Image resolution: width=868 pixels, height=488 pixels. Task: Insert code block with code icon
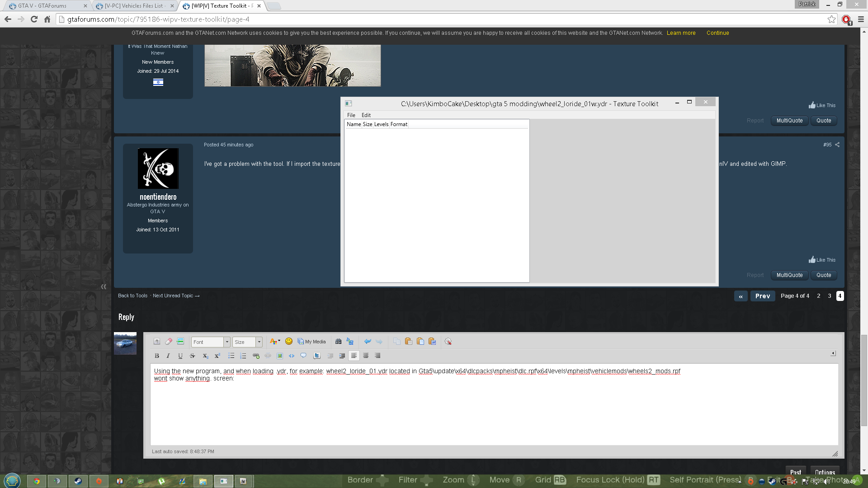click(x=292, y=356)
